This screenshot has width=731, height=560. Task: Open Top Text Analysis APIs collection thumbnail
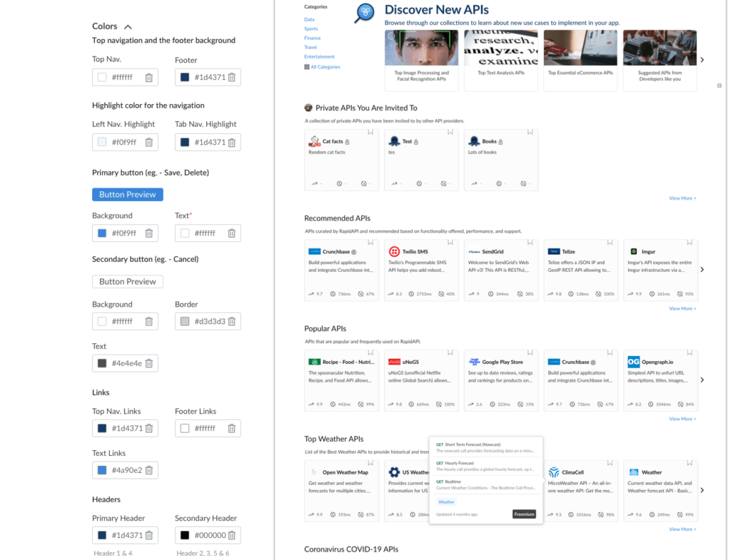[x=501, y=48]
